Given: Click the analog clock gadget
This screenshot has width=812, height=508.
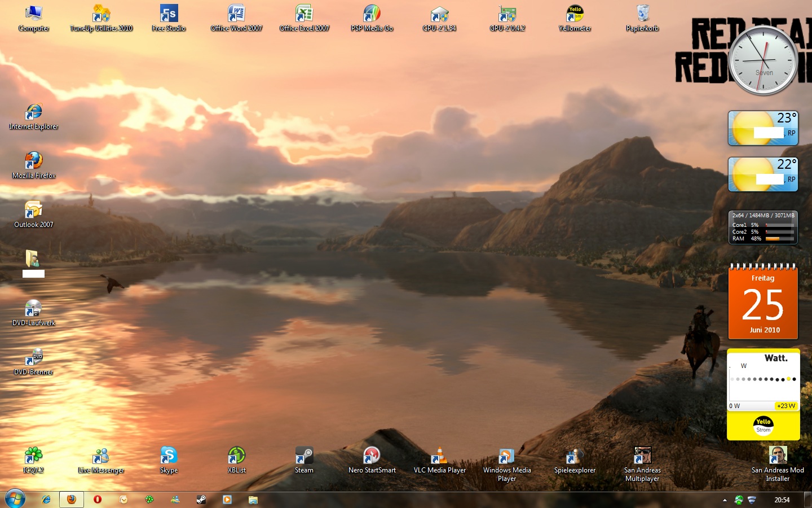Looking at the screenshot, I should [763, 60].
